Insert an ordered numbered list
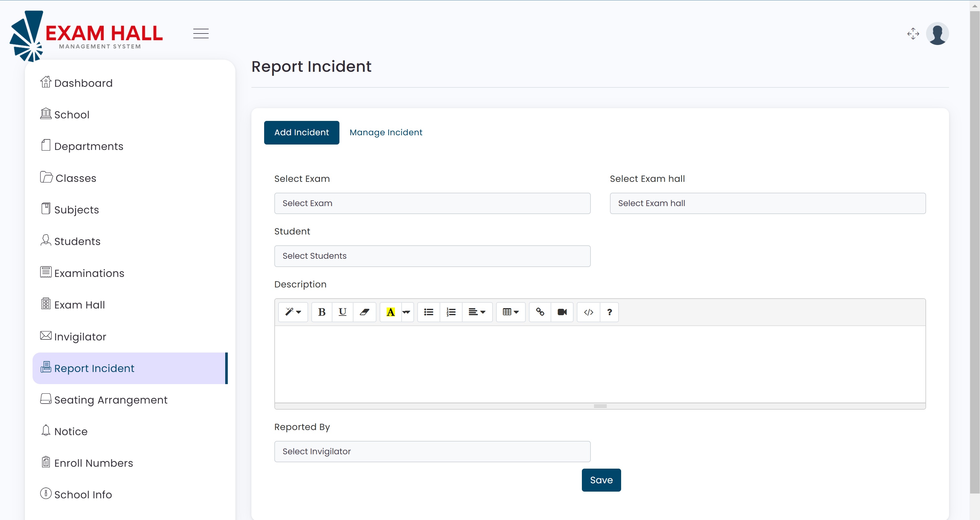Screen dimensions: 980x520 point(450,312)
